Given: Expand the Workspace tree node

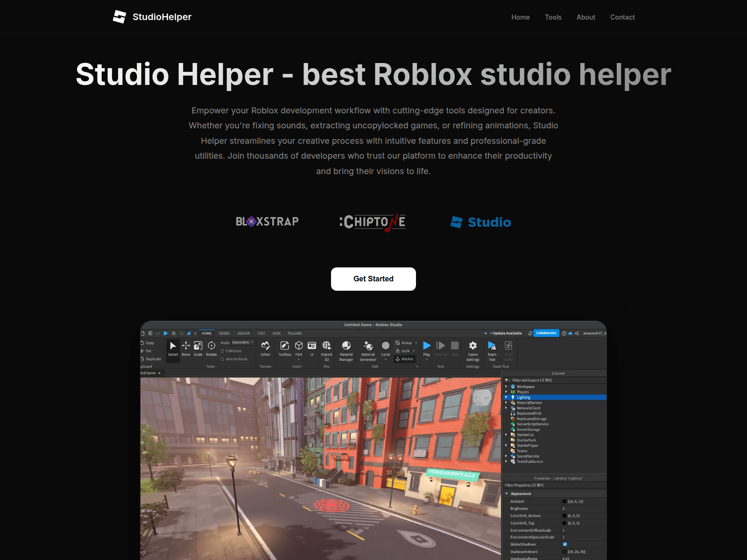Looking at the screenshot, I should [x=506, y=386].
